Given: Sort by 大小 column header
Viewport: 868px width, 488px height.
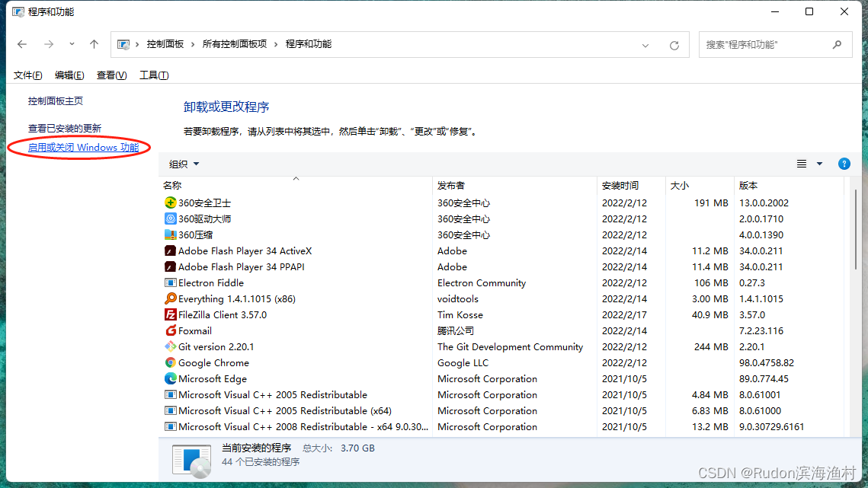Looking at the screenshot, I should click(x=700, y=185).
